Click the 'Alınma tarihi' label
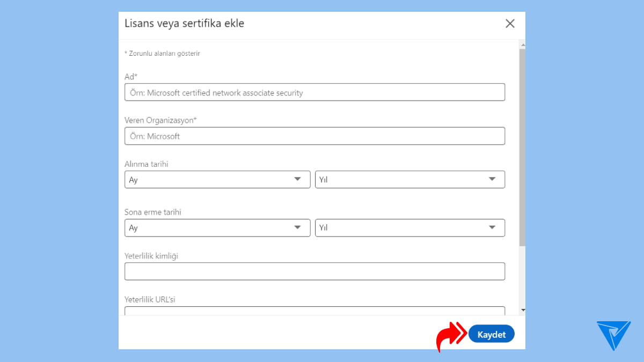 (146, 164)
